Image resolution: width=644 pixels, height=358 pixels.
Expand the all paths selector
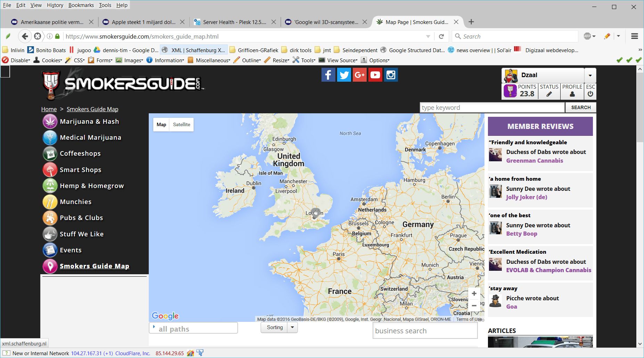(193, 328)
